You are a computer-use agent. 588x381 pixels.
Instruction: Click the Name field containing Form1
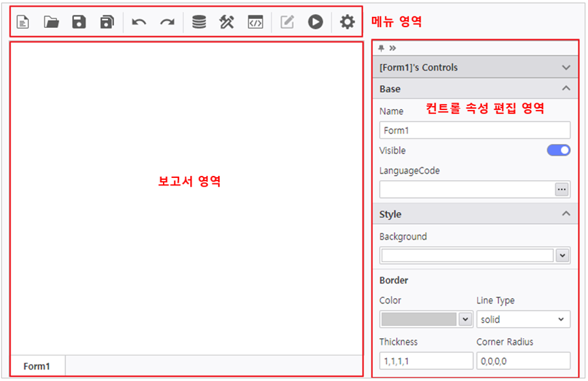click(475, 130)
